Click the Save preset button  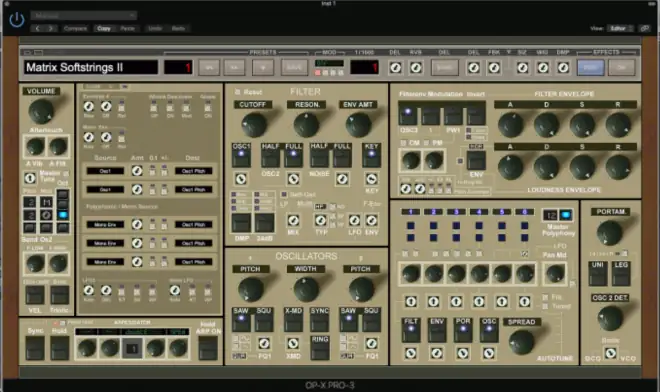294,67
